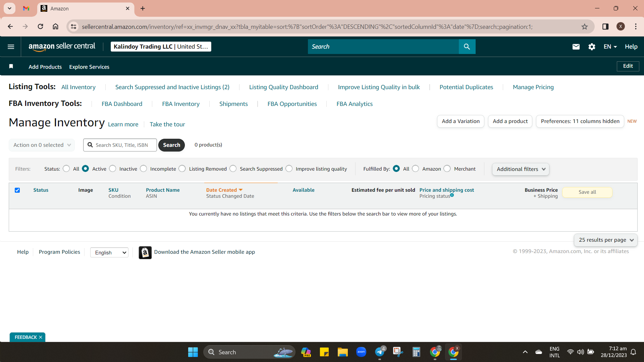The image size is (644, 362).
Task: Open the FBA Dashboard tool
Action: (x=122, y=104)
